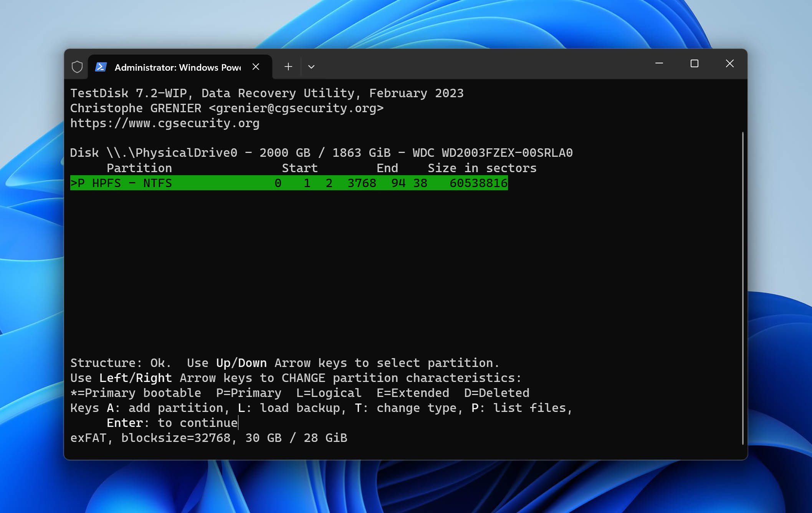Screen dimensions: 812x513
Task: Click the Start column header
Action: 300,168
